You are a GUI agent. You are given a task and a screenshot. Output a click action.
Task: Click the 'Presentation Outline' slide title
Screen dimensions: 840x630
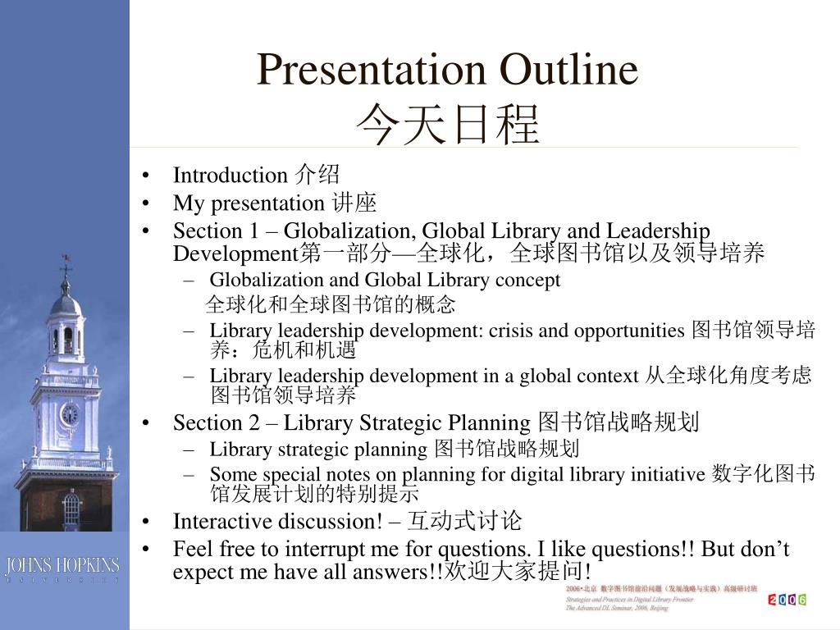[x=447, y=70]
